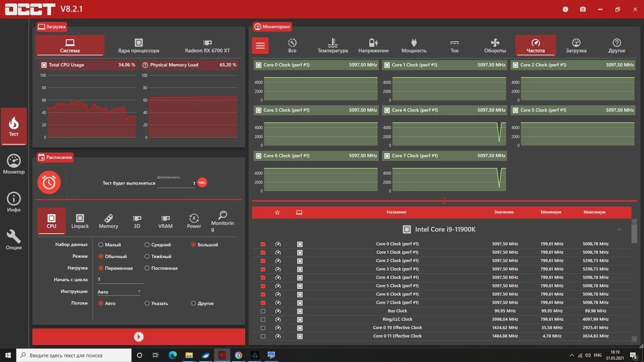Click the Windows search box
The height and width of the screenshot is (362, 644).
click(x=73, y=355)
